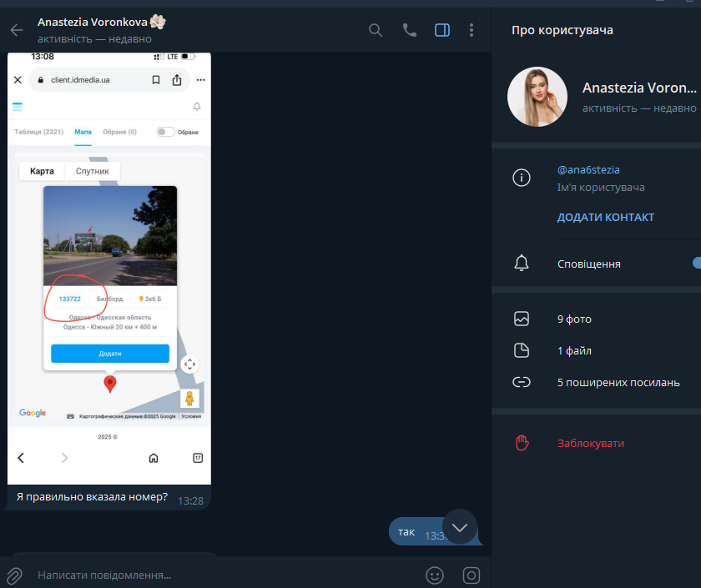Viewport: 701px width, 588px height.
Task: Click the sent 'так' message bubble
Action: (416, 532)
